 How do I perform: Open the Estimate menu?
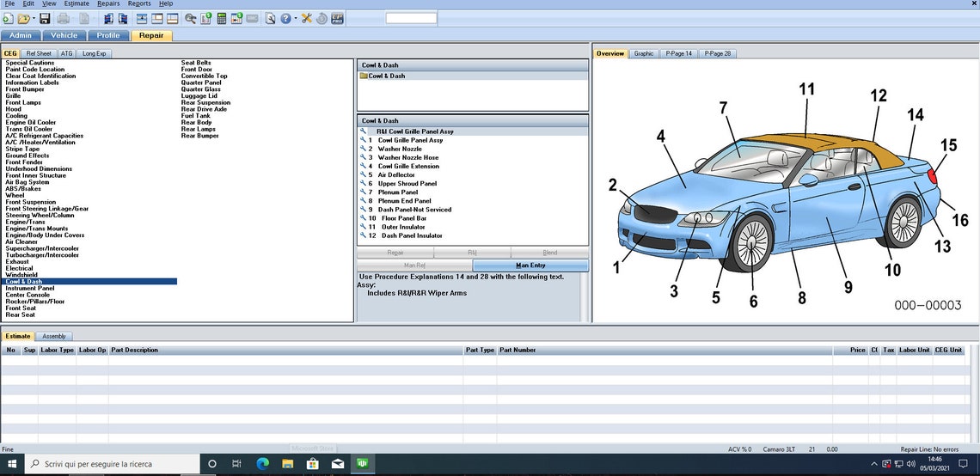click(77, 3)
